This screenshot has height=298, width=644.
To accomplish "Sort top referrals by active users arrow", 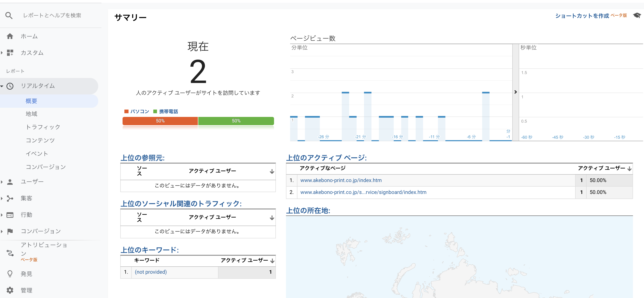I will [x=272, y=172].
